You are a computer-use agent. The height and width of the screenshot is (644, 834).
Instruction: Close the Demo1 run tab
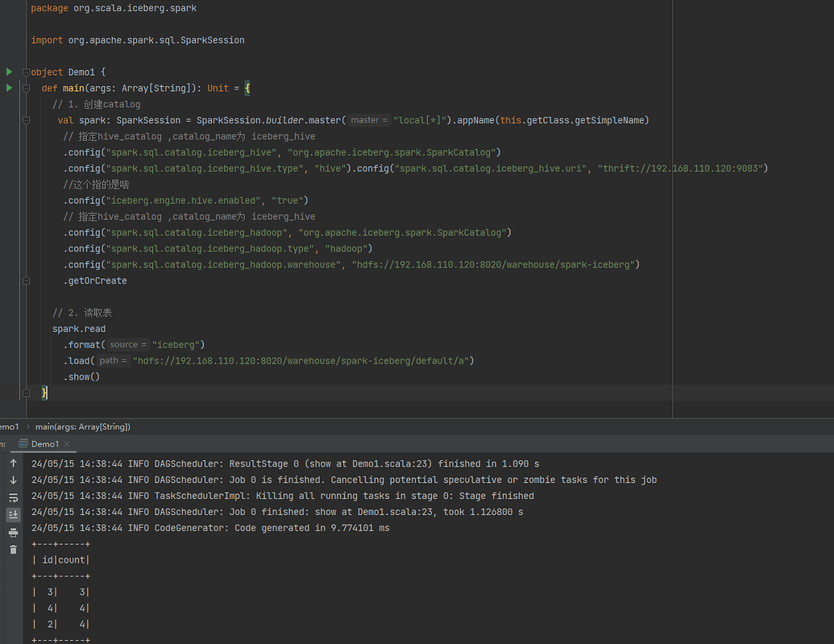(67, 444)
